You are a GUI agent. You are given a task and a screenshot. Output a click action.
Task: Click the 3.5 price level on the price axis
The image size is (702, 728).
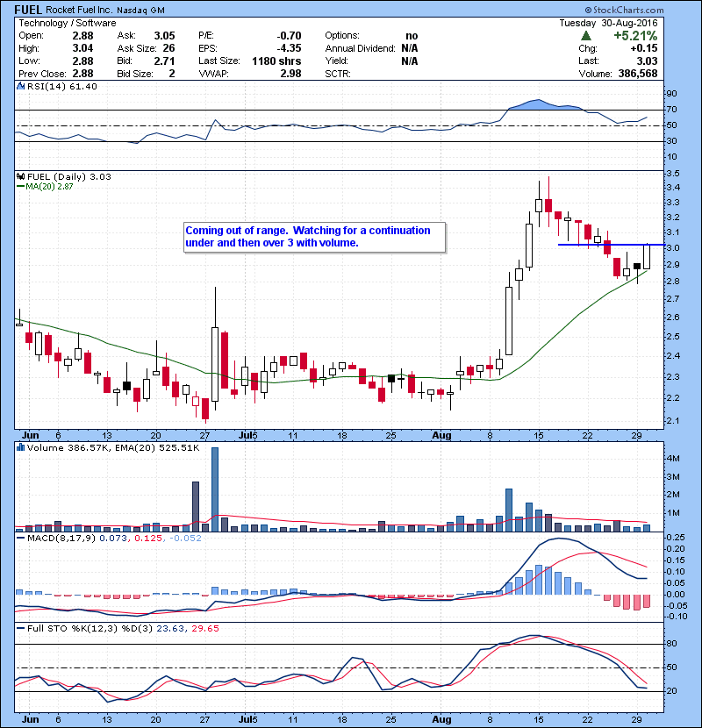click(x=673, y=174)
